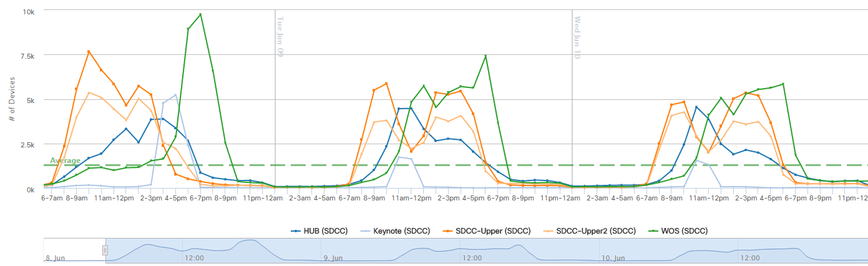Image resolution: width=868 pixels, height=266 pixels.
Task: Click the navigator left range handle
Action: (x=105, y=250)
